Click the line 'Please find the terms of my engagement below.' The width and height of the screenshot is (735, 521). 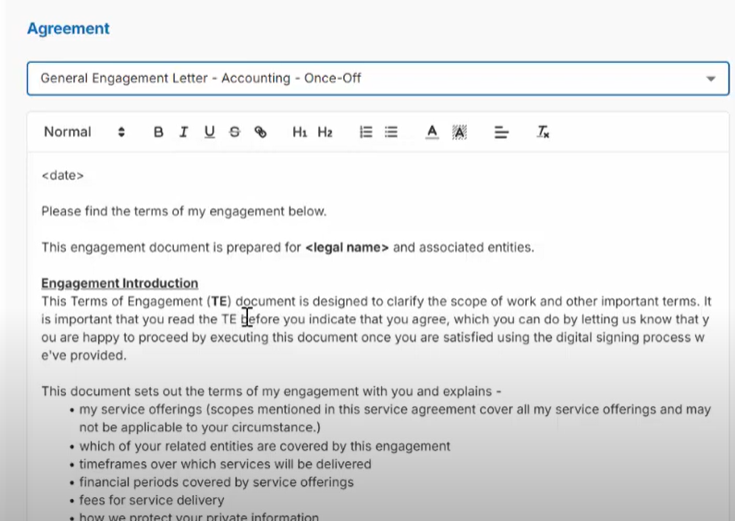(x=184, y=211)
